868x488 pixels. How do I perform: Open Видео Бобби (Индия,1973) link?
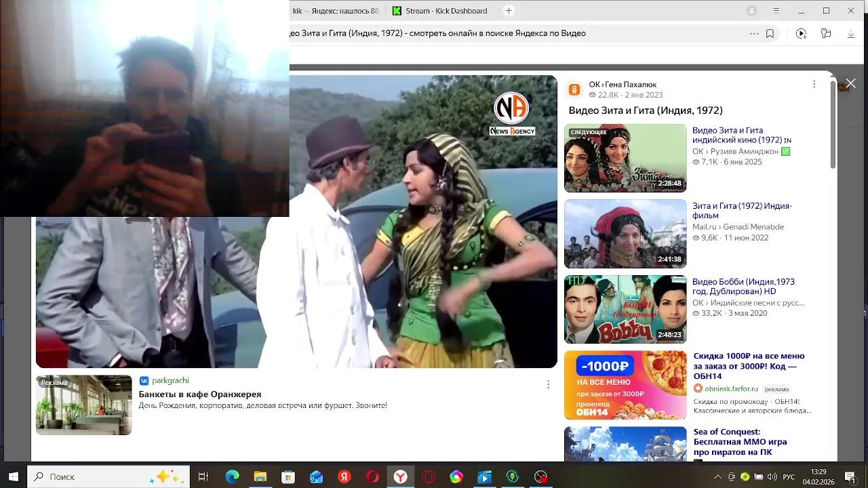click(x=743, y=286)
